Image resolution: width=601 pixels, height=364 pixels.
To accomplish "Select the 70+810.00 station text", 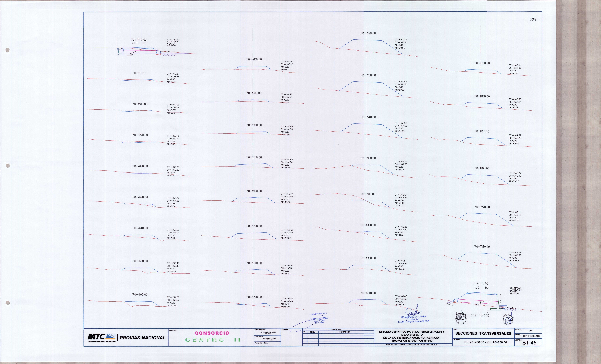I will pos(482,131).
